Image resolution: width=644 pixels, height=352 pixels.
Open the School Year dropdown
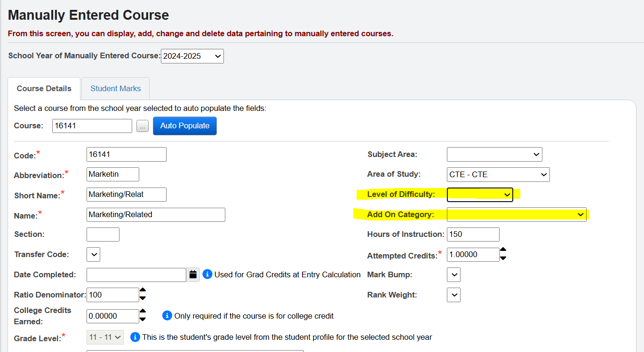[x=192, y=56]
